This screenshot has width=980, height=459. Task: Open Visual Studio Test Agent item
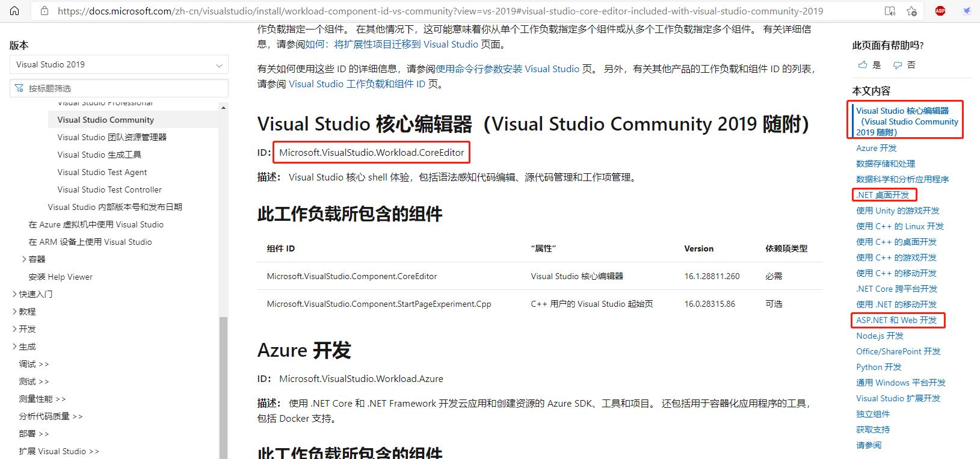pyautogui.click(x=102, y=172)
